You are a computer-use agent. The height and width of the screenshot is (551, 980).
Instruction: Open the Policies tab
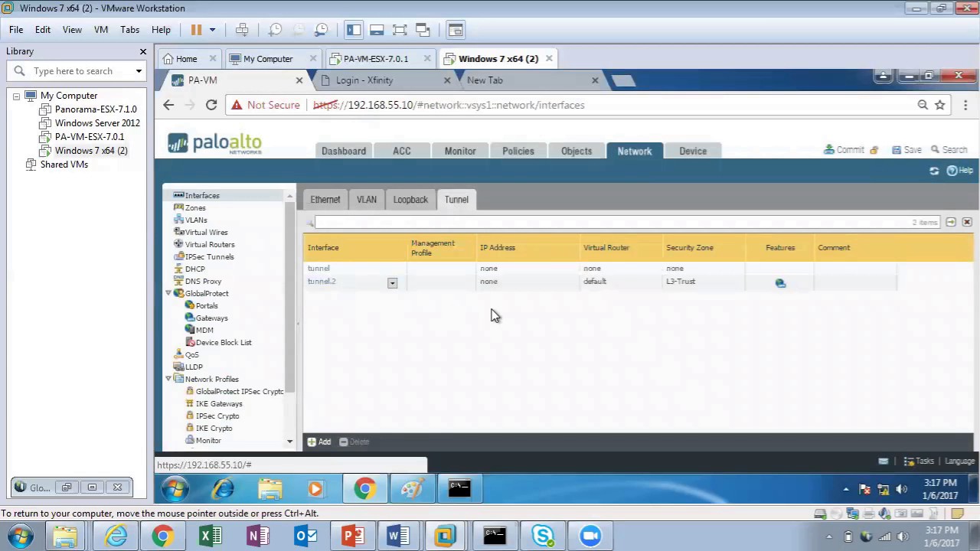point(518,151)
